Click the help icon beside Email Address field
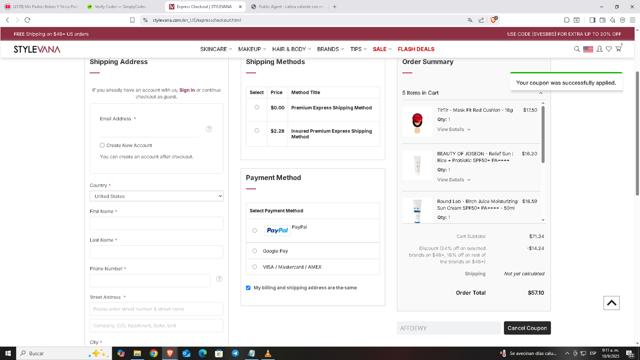 (209, 129)
